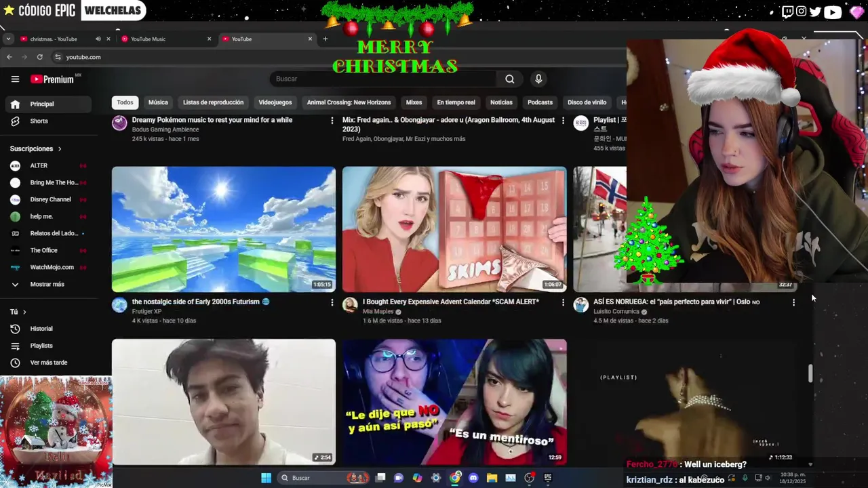Open Frutiger XP channel avatar

click(x=119, y=305)
